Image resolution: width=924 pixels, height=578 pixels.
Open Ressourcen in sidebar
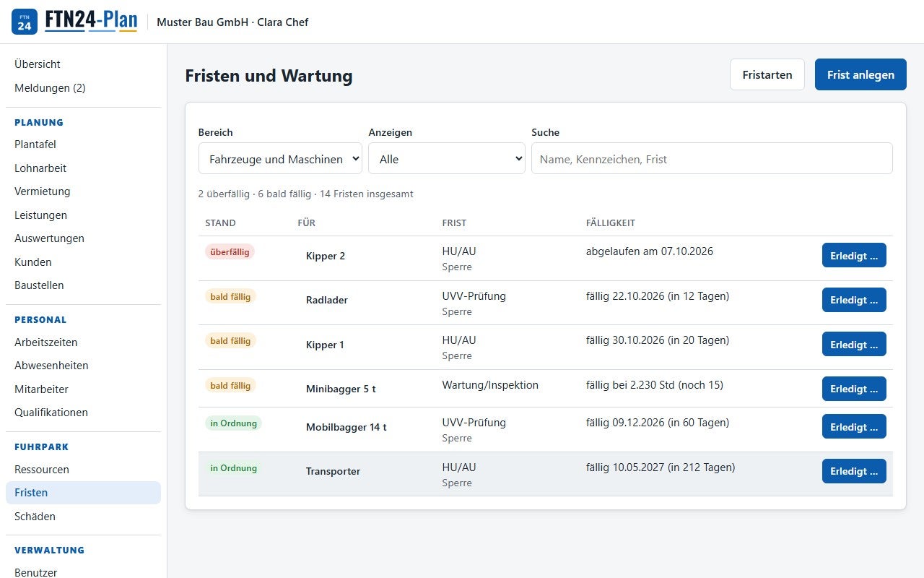(x=83, y=470)
